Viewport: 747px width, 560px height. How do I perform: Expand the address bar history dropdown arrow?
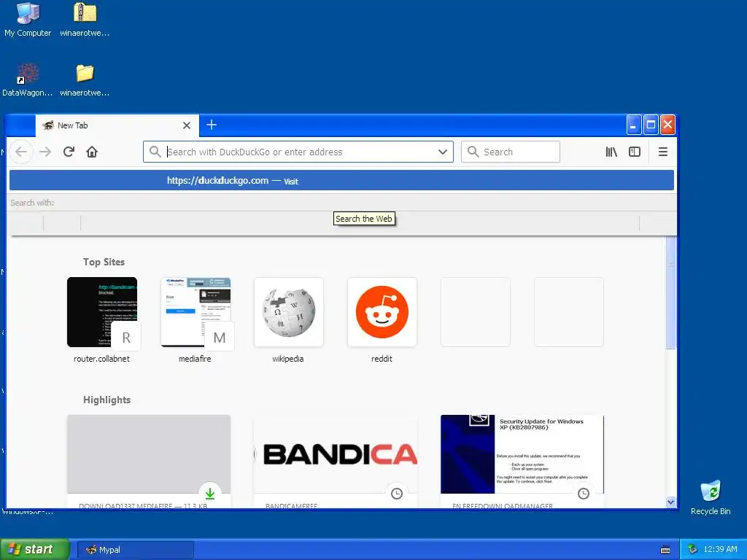443,152
